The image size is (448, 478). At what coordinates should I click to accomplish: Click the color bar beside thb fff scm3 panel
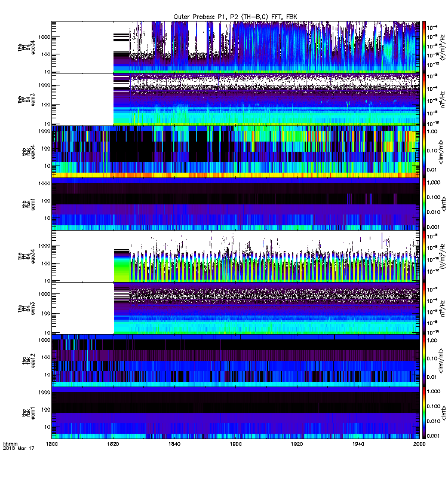tap(424, 99)
